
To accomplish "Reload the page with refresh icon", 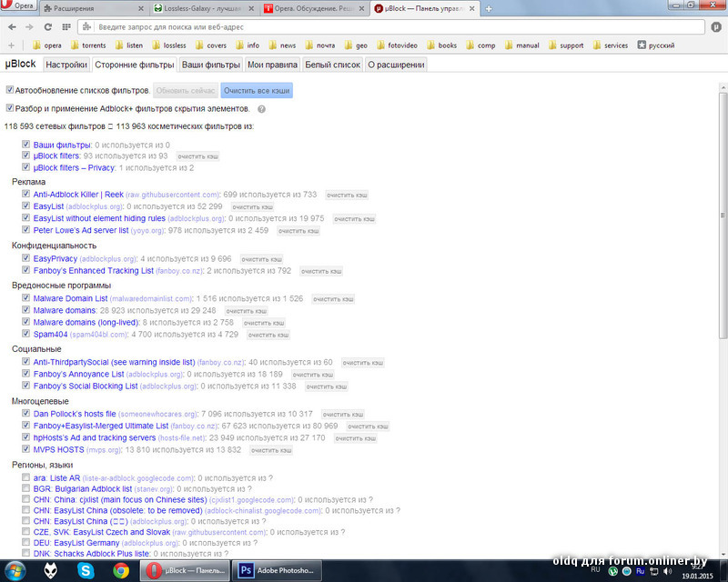I will [48, 27].
